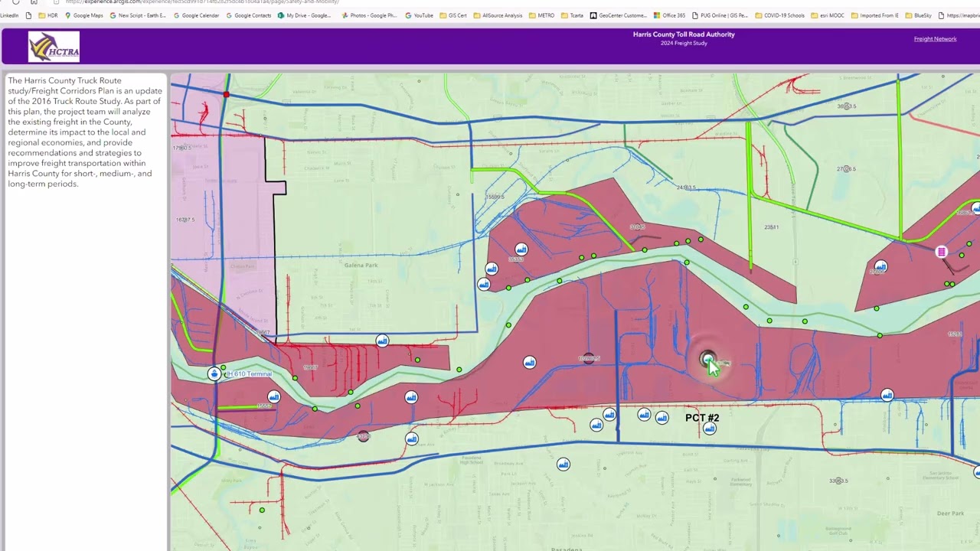Expand the esri MOOC bookmark folder
The width and height of the screenshot is (980, 551).
pos(828,15)
